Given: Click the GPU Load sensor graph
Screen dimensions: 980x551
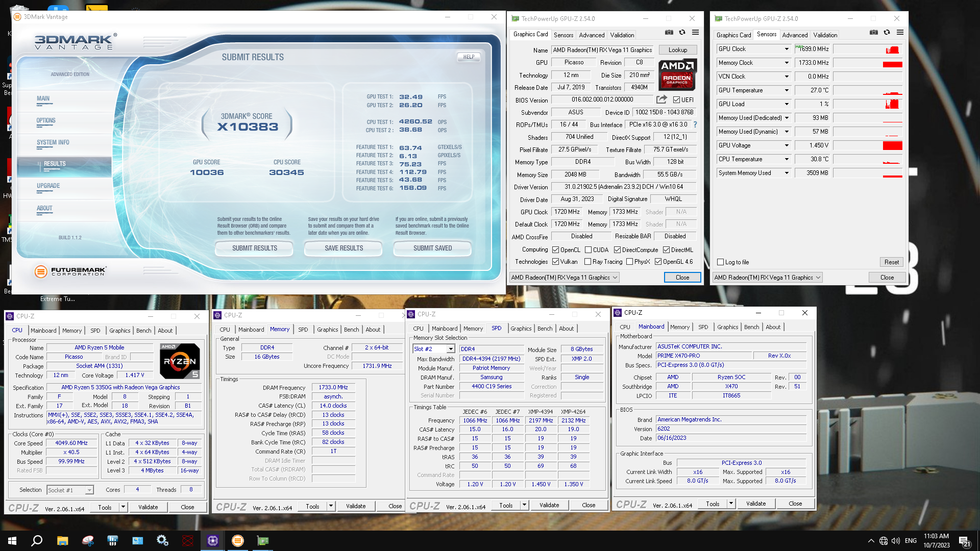Looking at the screenshot, I should [867, 104].
